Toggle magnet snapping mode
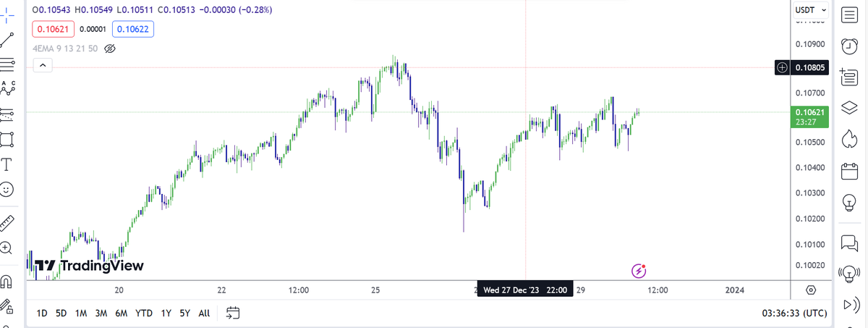The width and height of the screenshot is (868, 328). coord(7,280)
